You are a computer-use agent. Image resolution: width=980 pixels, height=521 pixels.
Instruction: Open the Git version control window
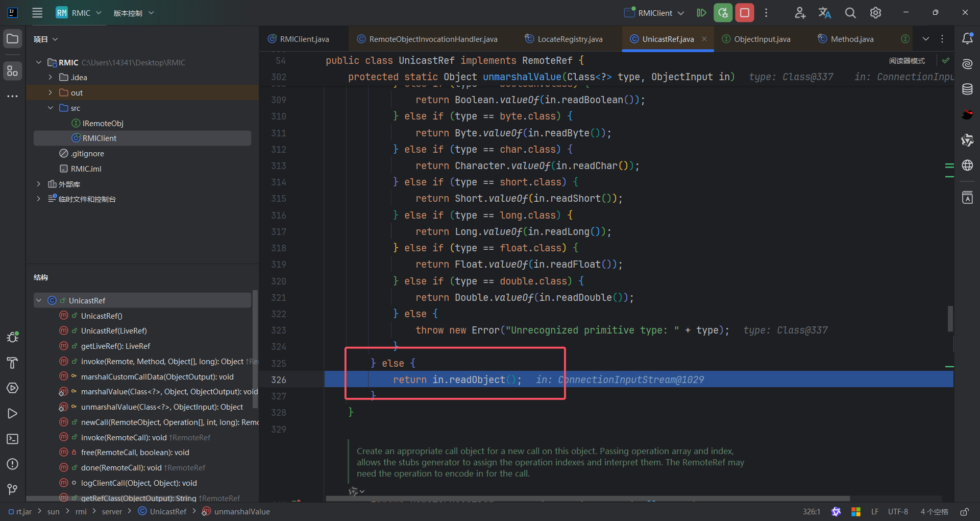12,489
